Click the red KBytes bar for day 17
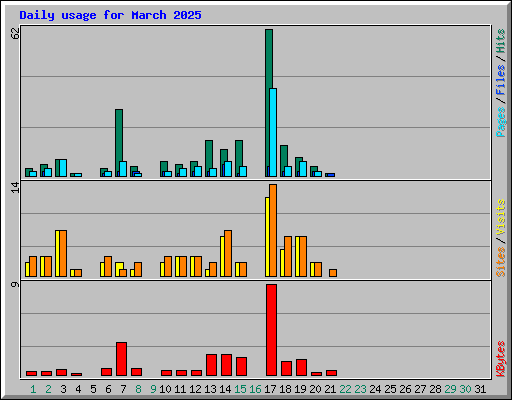Viewport: 512px width, 400px height. (x=271, y=330)
